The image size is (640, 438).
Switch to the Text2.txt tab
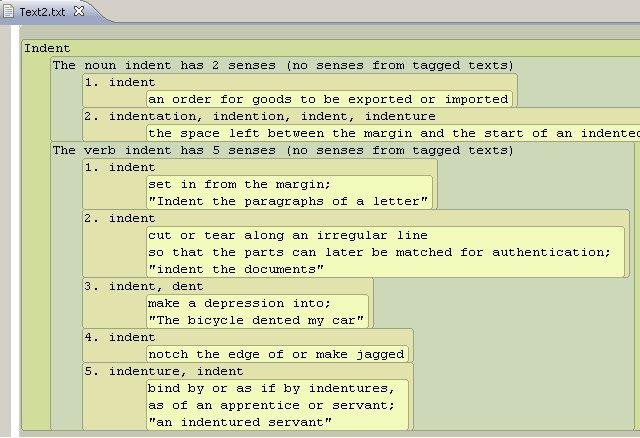42,10
